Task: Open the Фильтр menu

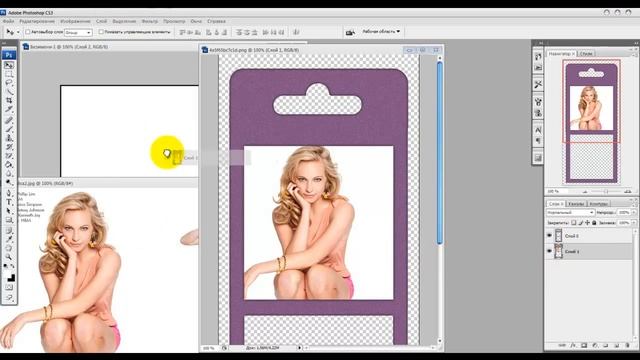Action: pyautogui.click(x=149, y=21)
